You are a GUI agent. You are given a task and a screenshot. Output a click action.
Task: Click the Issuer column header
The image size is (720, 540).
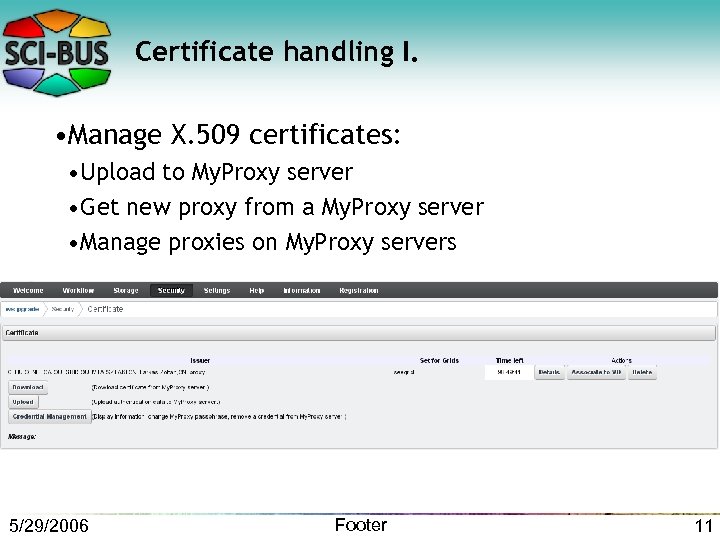point(200,360)
